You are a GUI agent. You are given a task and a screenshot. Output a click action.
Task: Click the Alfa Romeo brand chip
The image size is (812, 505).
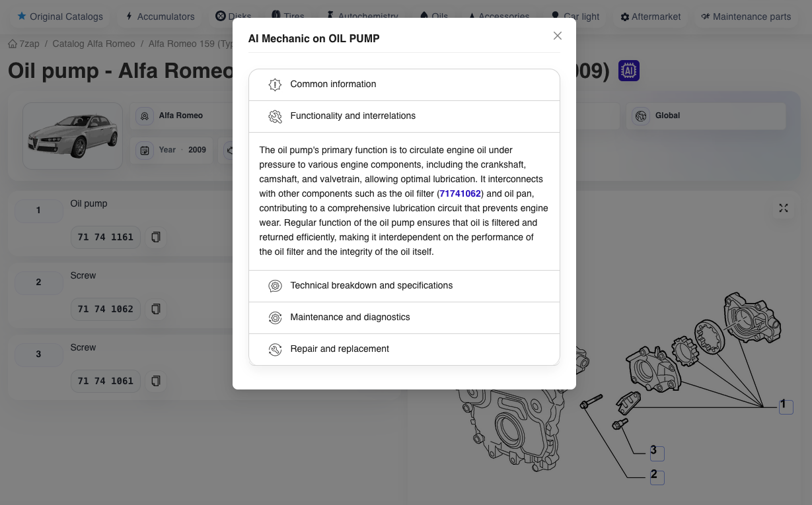click(181, 116)
